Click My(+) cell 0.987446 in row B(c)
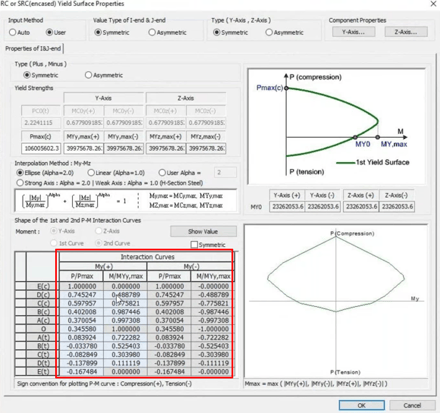440x413 pixels. [125, 312]
